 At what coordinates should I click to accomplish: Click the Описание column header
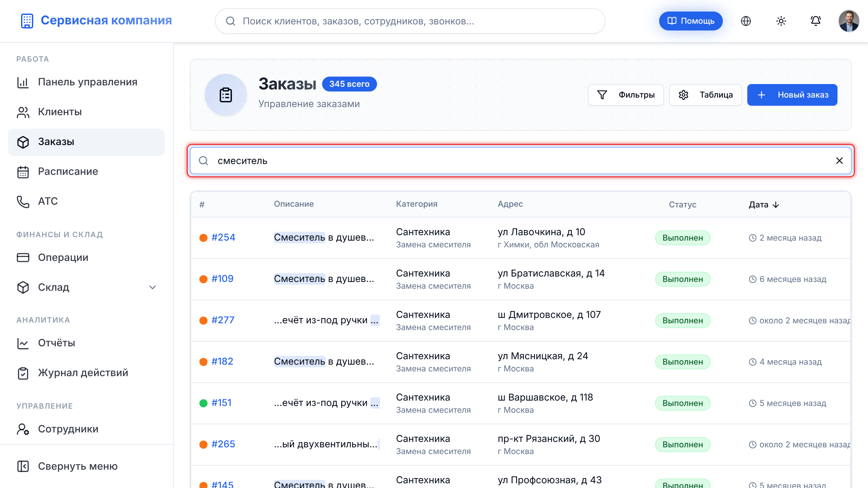coord(294,204)
